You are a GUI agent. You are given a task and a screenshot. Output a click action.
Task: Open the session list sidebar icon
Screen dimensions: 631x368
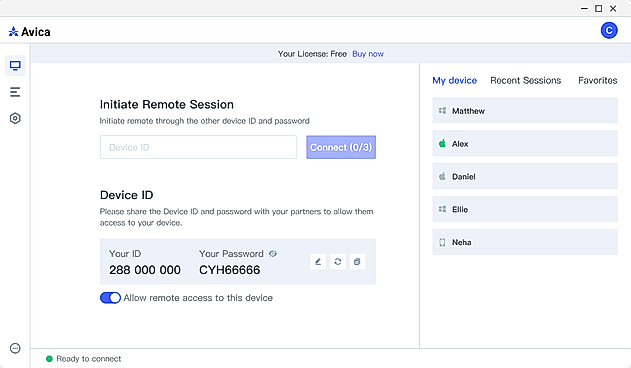pos(15,92)
